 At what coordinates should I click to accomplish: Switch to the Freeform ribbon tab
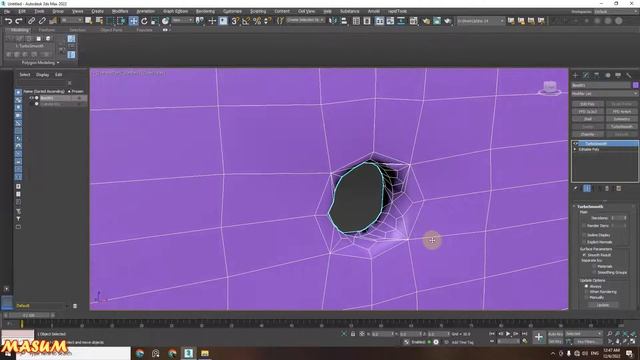tap(46, 30)
